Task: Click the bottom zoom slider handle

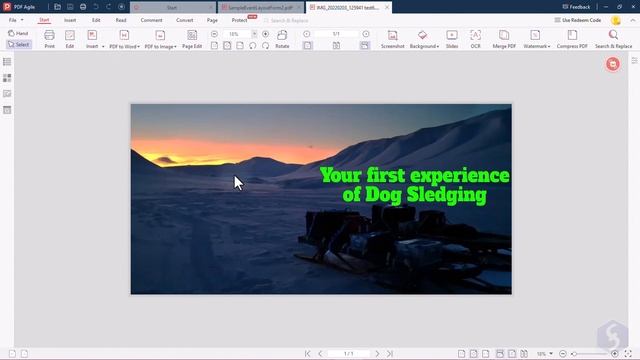Action: click(x=574, y=353)
